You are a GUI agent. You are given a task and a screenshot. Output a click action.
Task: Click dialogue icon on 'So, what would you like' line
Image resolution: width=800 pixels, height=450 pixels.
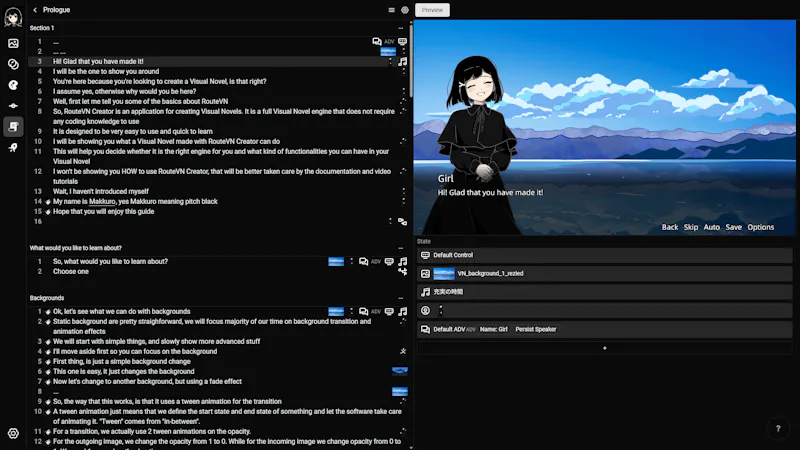[x=363, y=261]
